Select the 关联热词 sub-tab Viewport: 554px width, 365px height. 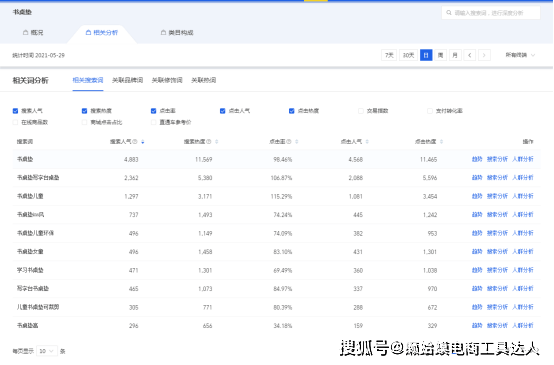click(204, 80)
